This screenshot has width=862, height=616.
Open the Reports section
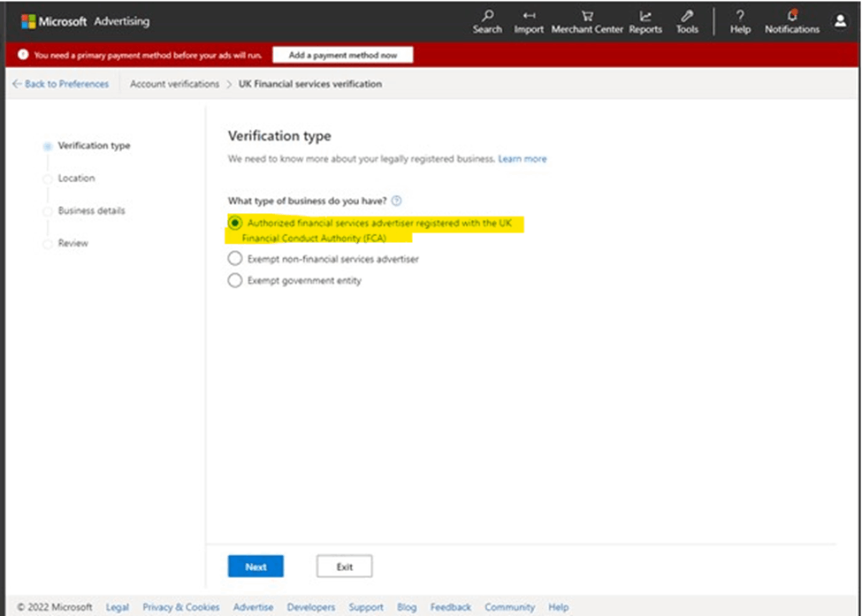645,22
